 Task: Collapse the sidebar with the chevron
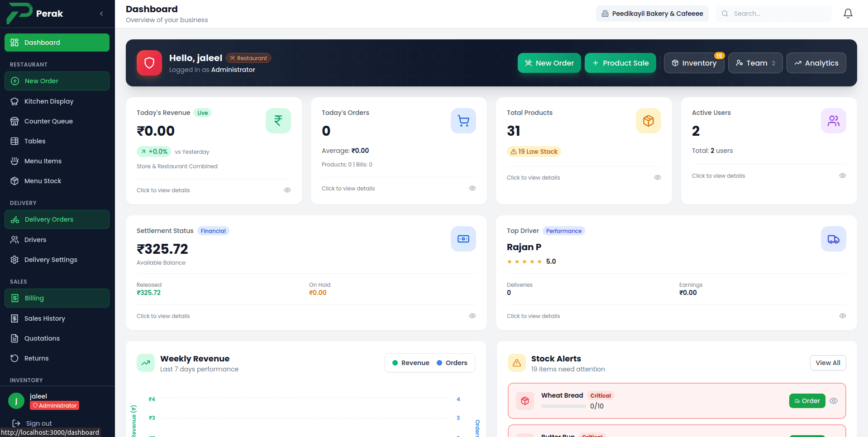pyautogui.click(x=101, y=14)
